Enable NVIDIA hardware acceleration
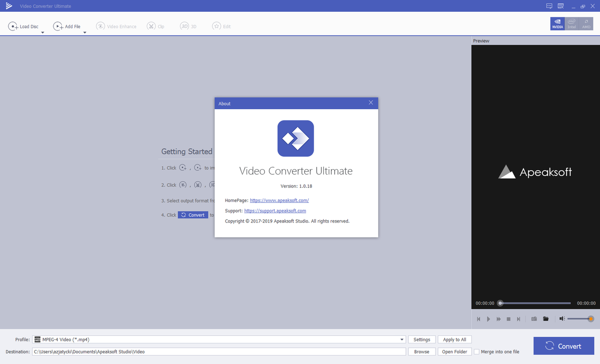This screenshot has height=364, width=600. (557, 24)
